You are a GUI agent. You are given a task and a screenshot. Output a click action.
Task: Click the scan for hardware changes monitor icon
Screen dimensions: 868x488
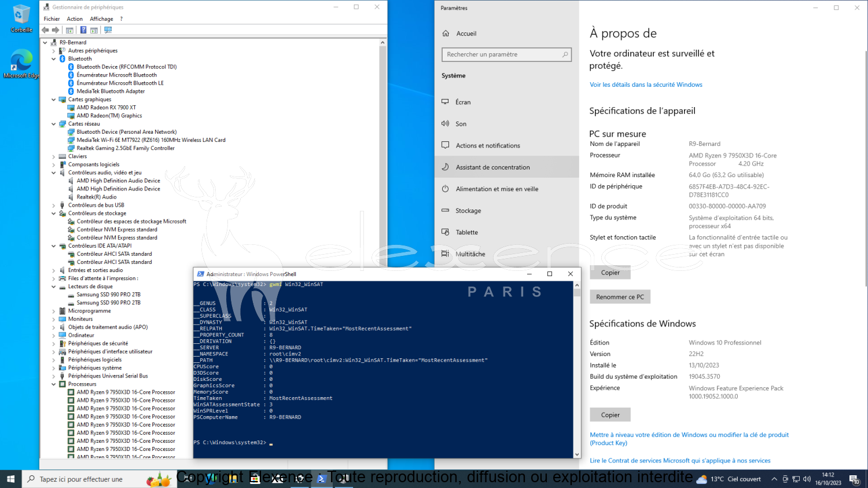coord(108,30)
